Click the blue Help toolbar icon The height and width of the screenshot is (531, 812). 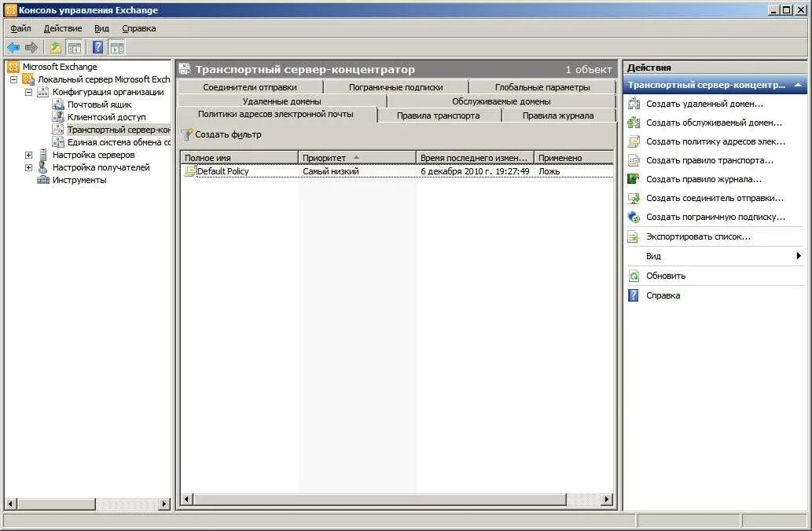click(98, 48)
